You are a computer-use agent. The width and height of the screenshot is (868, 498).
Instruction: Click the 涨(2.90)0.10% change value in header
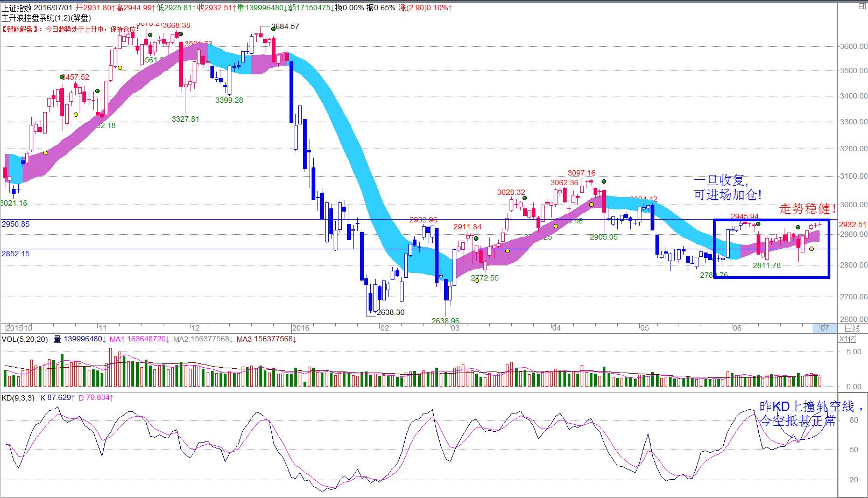pos(425,8)
